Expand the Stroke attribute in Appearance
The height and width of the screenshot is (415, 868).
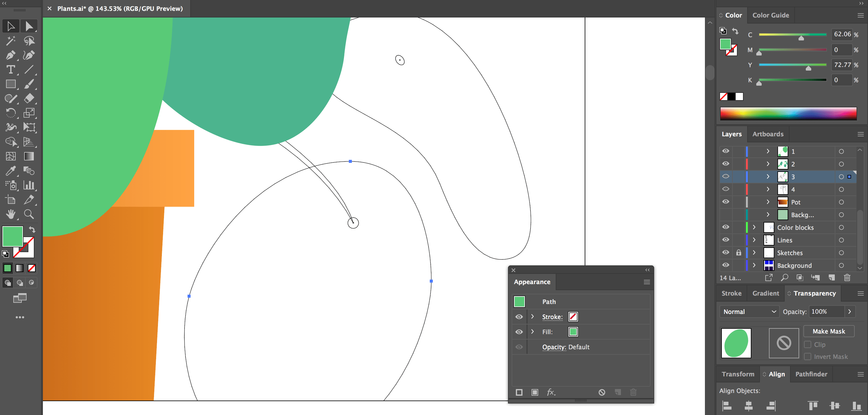point(533,317)
